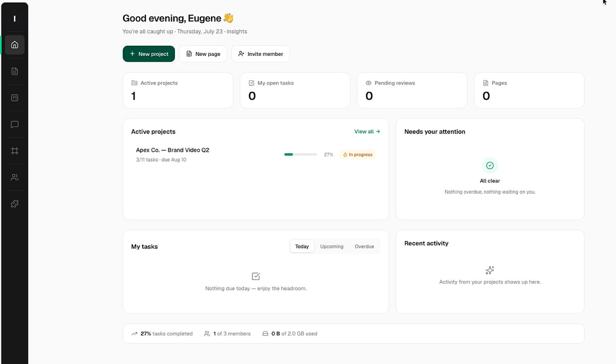616x364 pixels.
Task: Click the empty-tasks checkbox icon
Action: (x=256, y=276)
